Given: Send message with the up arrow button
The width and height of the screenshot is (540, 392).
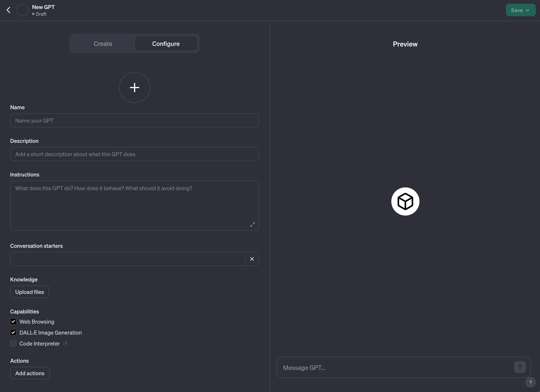Looking at the screenshot, I should pos(520,367).
